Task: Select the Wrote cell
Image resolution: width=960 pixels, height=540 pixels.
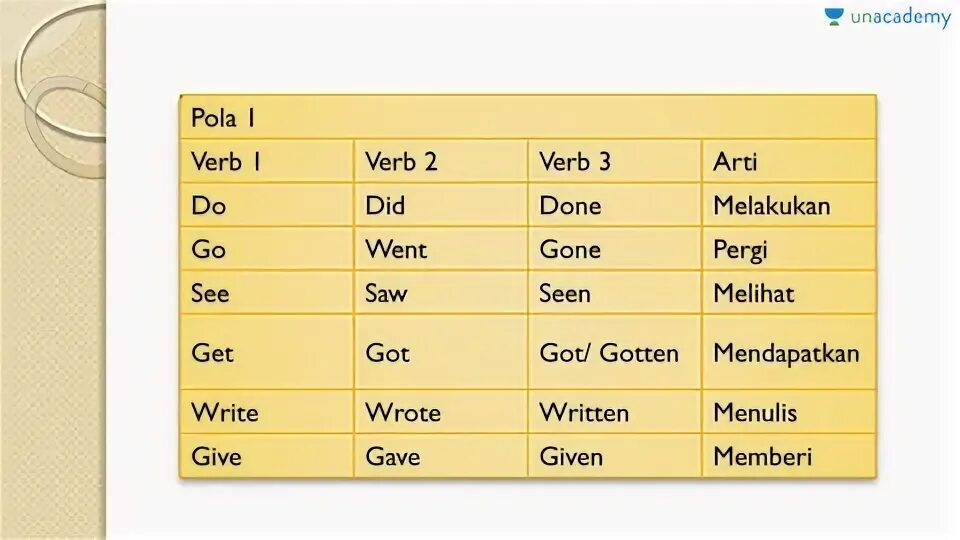Action: pos(441,412)
